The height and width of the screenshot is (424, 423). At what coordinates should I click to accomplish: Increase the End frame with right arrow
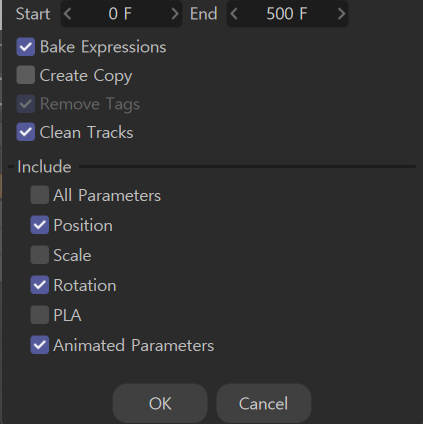341,14
